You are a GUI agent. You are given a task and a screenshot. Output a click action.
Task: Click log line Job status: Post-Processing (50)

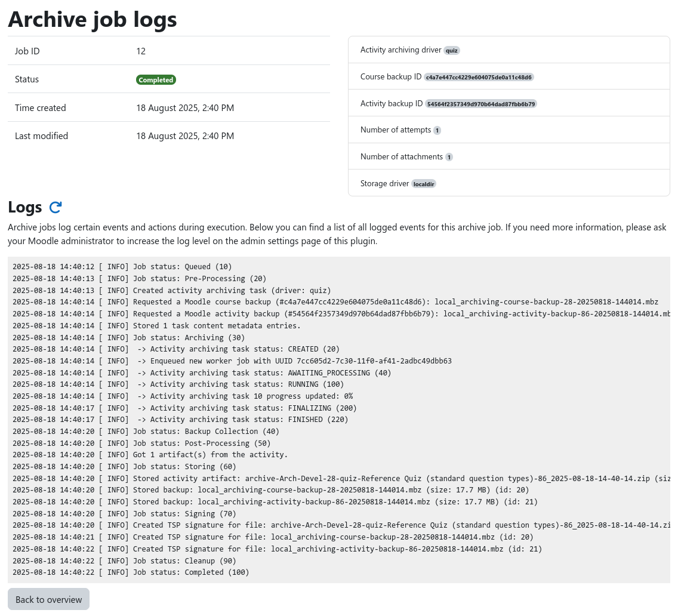click(x=141, y=443)
